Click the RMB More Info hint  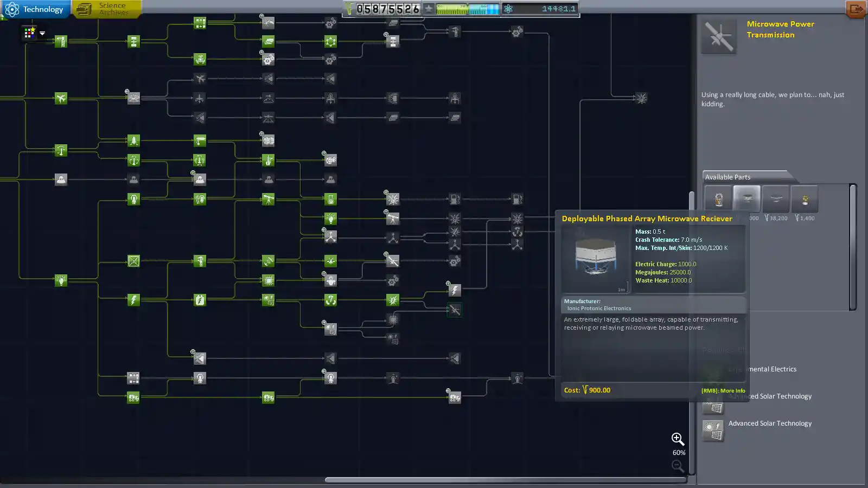pyautogui.click(x=723, y=390)
